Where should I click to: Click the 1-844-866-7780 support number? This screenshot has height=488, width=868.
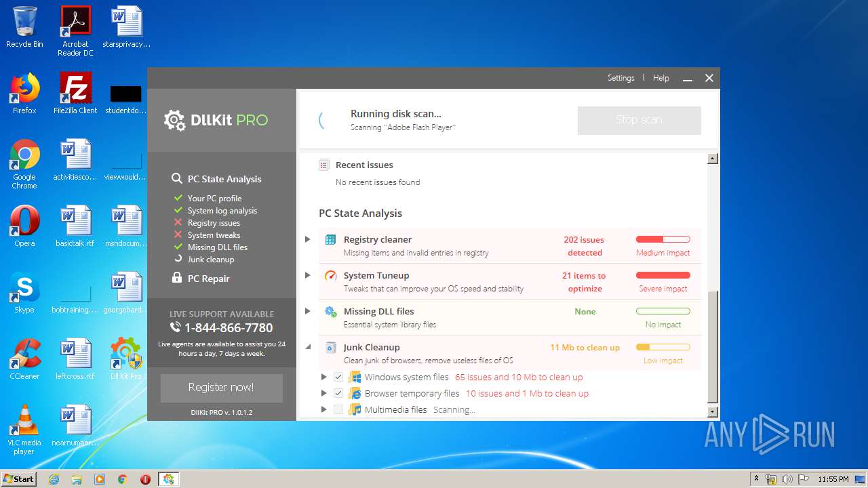(229, 328)
